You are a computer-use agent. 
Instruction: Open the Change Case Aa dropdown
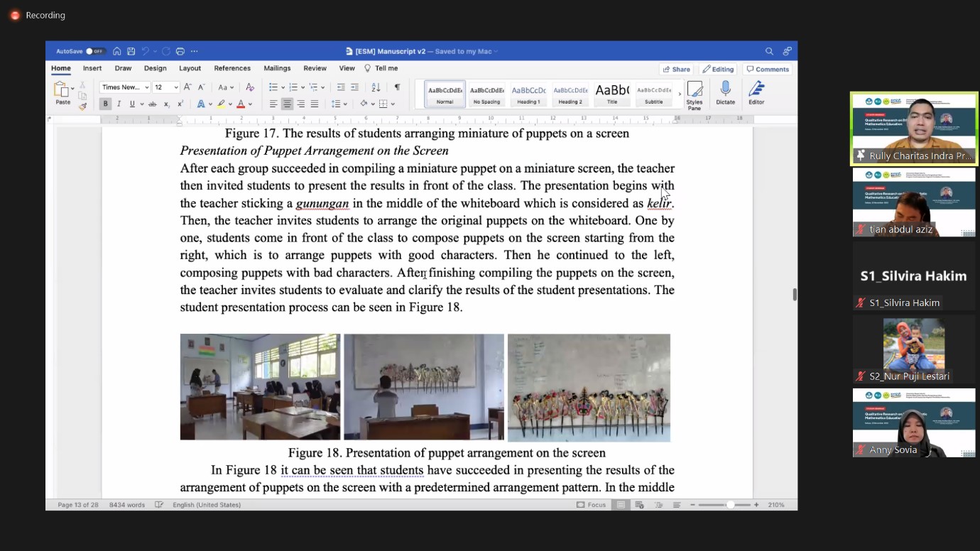226,87
